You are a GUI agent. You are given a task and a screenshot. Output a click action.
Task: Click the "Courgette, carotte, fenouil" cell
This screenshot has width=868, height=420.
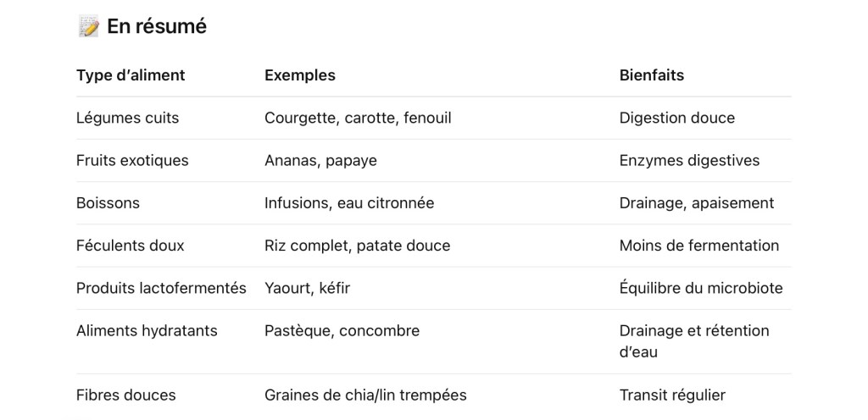pyautogui.click(x=358, y=118)
